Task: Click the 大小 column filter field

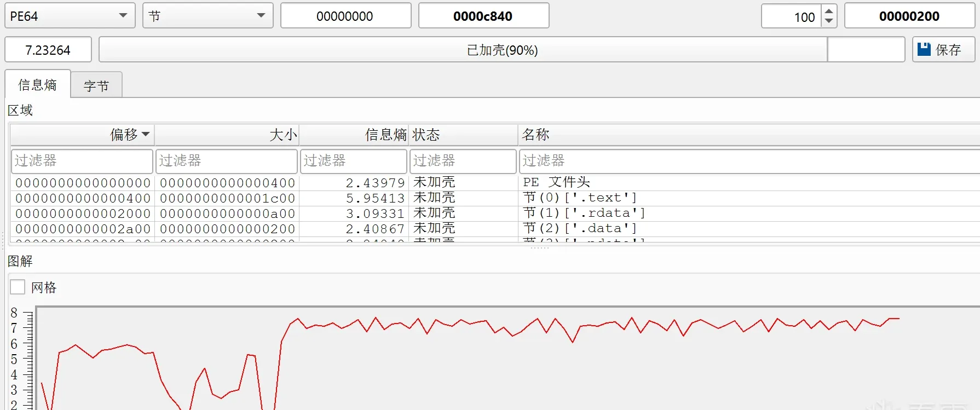Action: click(x=227, y=161)
